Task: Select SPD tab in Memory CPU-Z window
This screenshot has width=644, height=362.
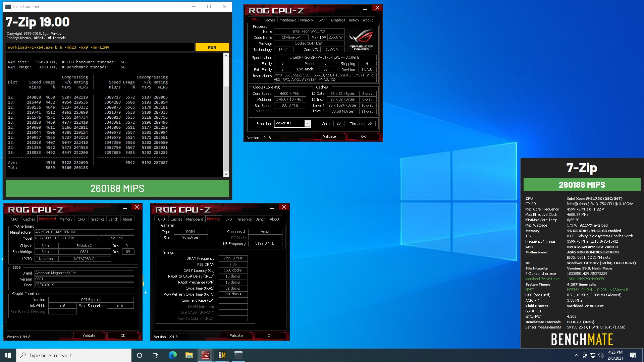Action: (x=228, y=219)
